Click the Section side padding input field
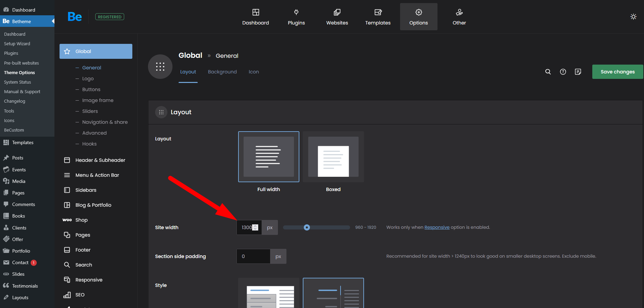 click(x=253, y=256)
